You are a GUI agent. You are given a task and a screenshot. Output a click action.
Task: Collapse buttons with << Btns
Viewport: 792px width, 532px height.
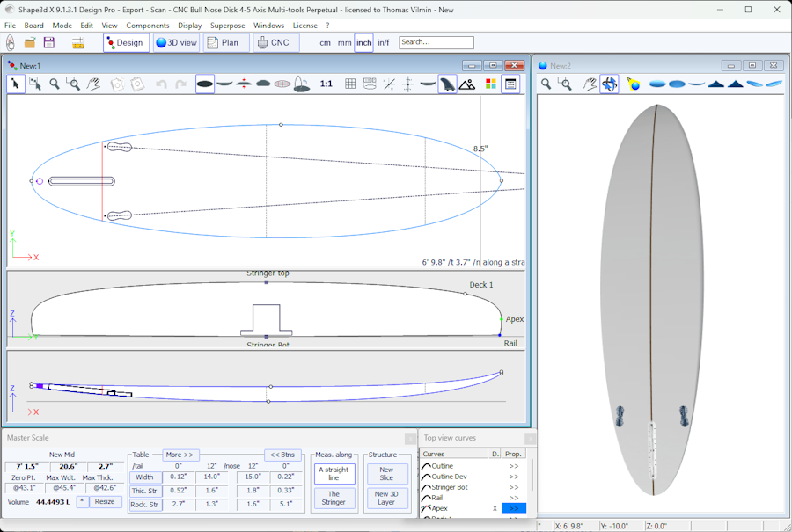[x=282, y=455]
